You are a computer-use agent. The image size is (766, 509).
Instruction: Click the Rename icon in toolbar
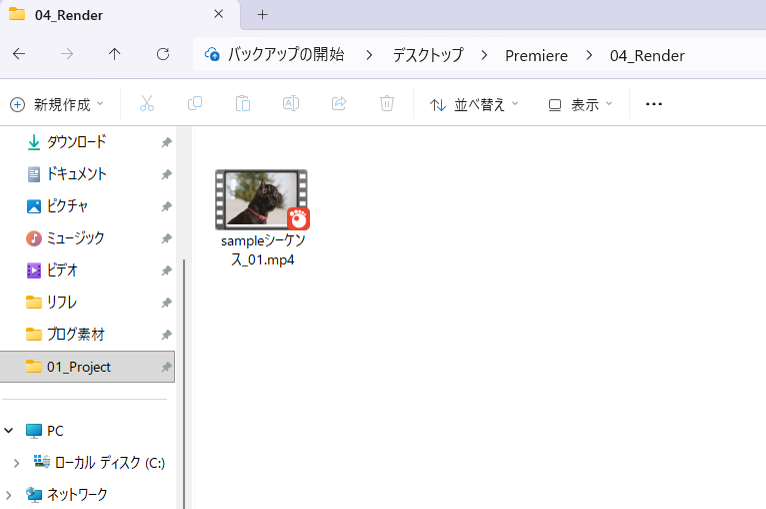290,104
